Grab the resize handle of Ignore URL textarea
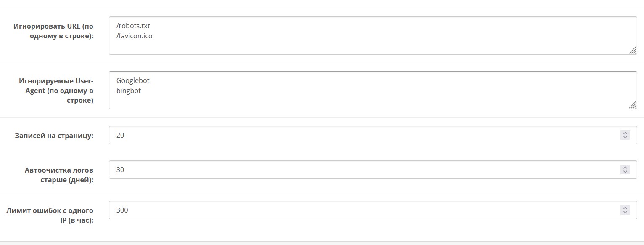The width and height of the screenshot is (644, 245). (x=632, y=51)
